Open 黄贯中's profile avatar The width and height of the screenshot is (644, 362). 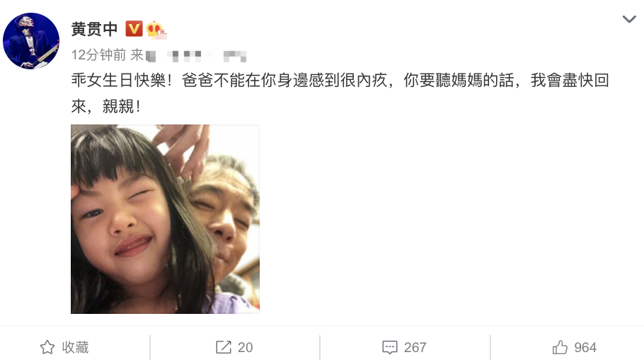[31, 41]
